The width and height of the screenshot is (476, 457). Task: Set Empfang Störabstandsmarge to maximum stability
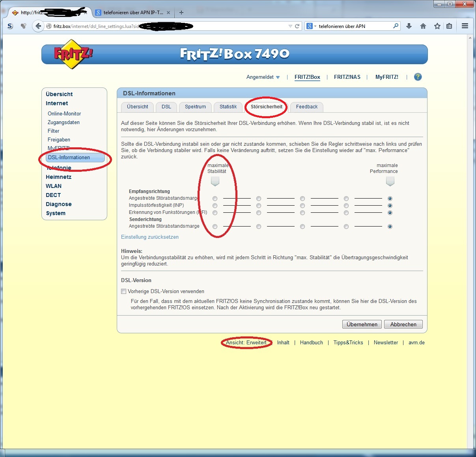[x=215, y=199]
